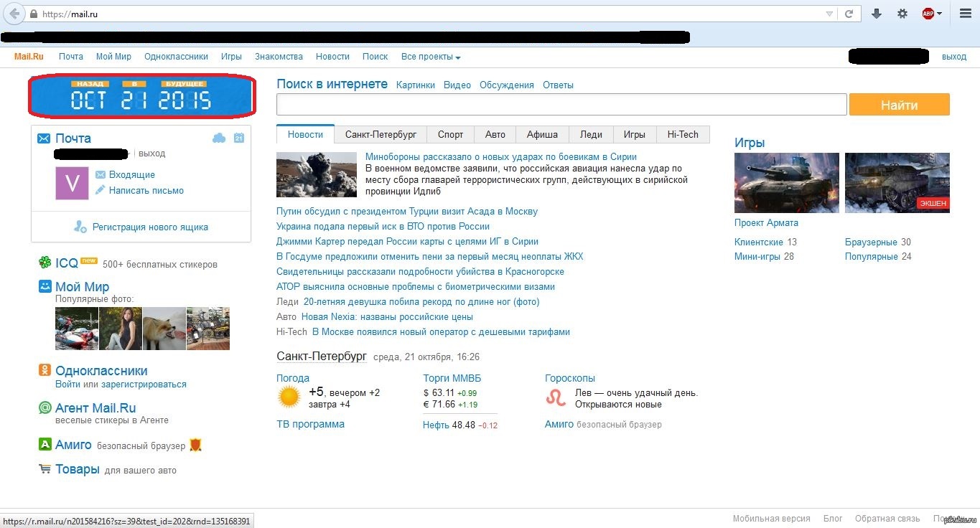Image resolution: width=980 pixels, height=528 pixels.
Task: Switch to the Hi-Tech tab
Action: (x=683, y=134)
